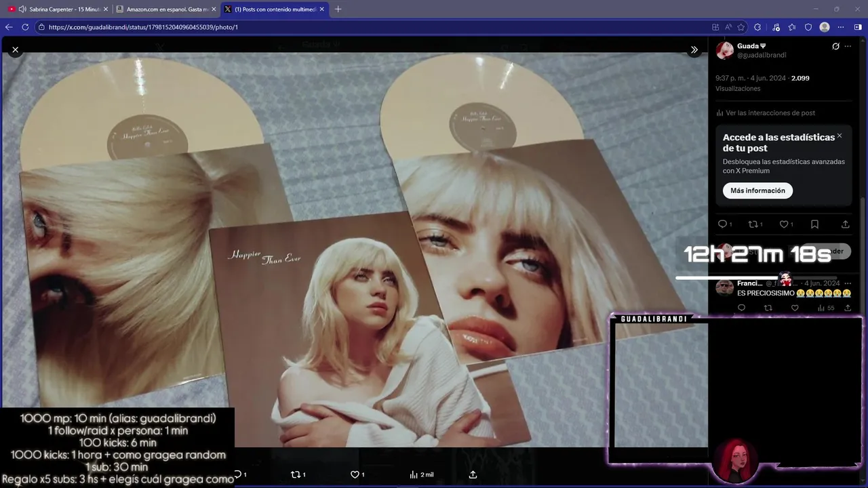
Task: Share the post from the sidebar
Action: coord(845,224)
